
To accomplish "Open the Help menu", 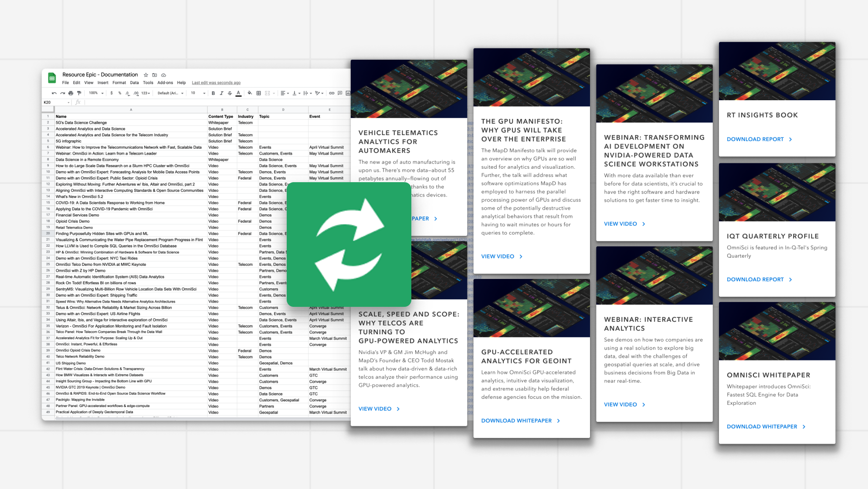I will tap(181, 83).
